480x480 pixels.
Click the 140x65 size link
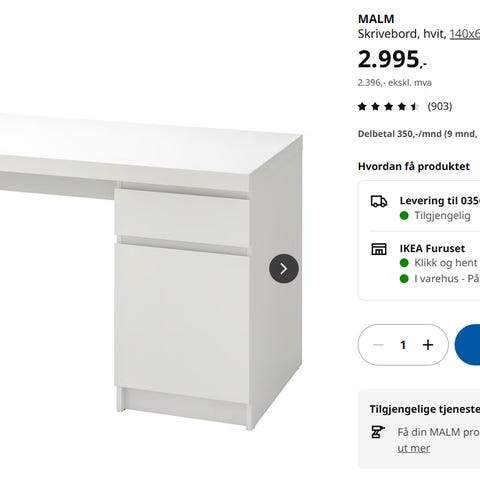tap(465, 34)
